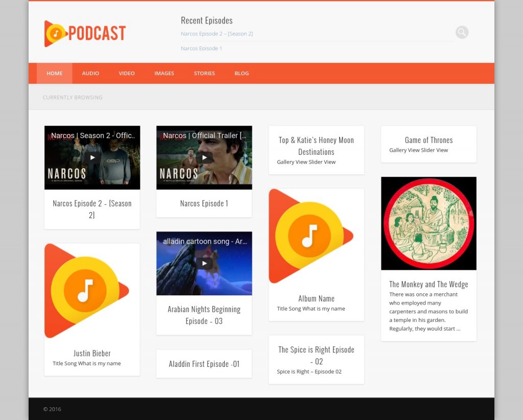Open the Justin Bieber album title

[92, 353]
